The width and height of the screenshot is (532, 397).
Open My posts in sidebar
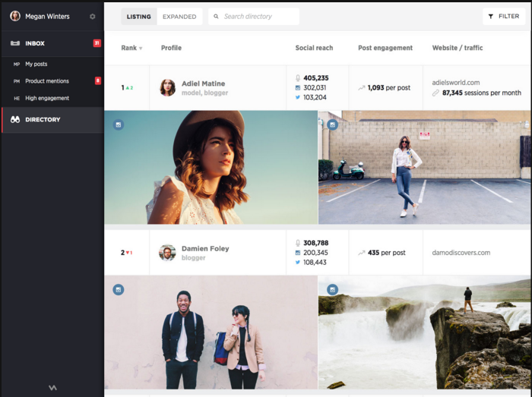(52, 64)
